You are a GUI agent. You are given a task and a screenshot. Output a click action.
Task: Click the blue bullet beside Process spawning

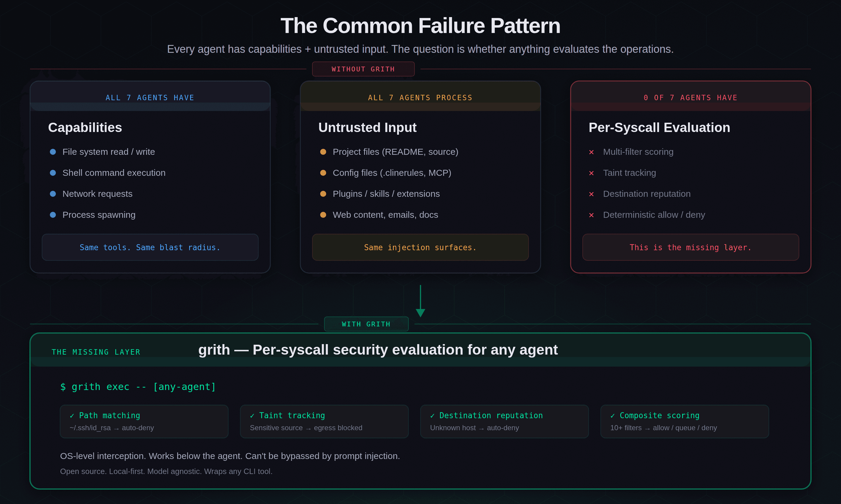53,214
